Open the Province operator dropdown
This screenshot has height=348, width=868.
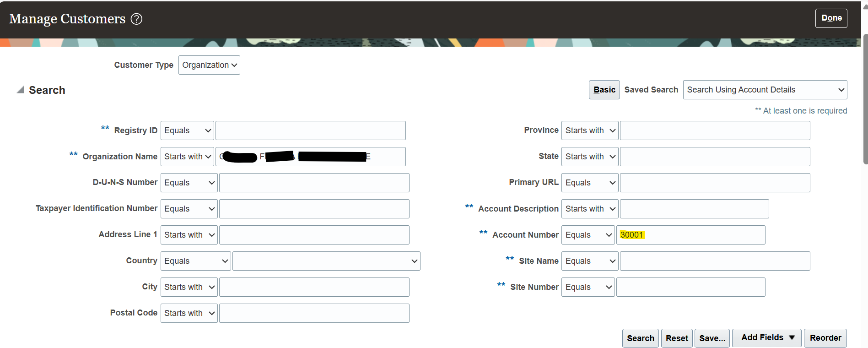[590, 130]
